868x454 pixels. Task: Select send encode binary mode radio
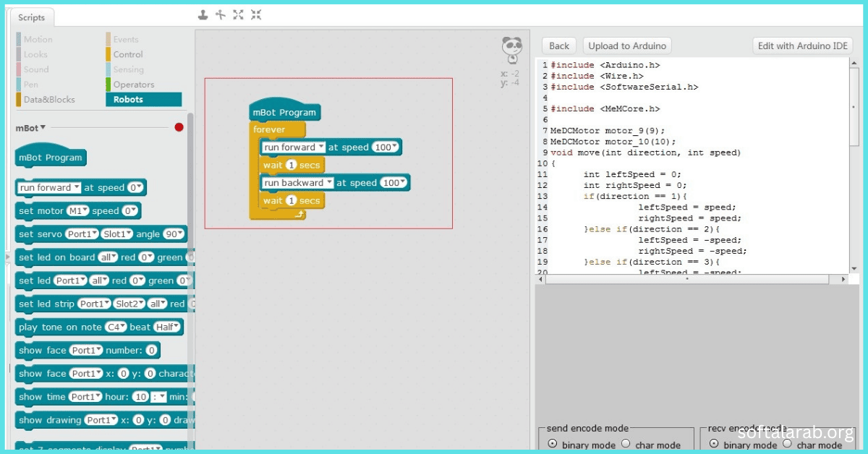[553, 445]
